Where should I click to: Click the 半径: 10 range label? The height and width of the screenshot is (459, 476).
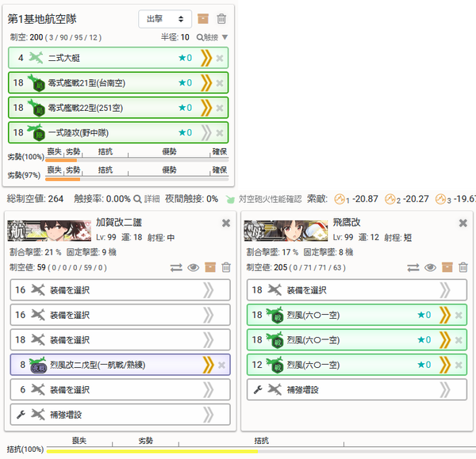tap(175, 37)
